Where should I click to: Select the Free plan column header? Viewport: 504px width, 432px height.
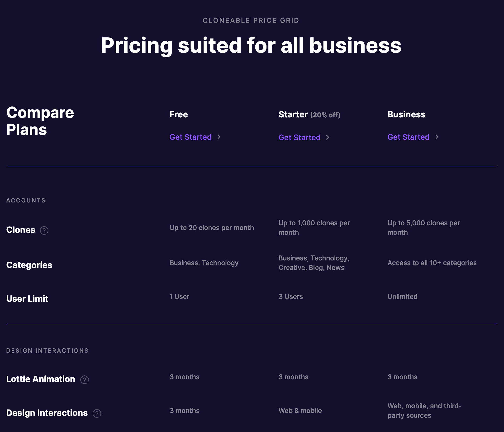179,114
